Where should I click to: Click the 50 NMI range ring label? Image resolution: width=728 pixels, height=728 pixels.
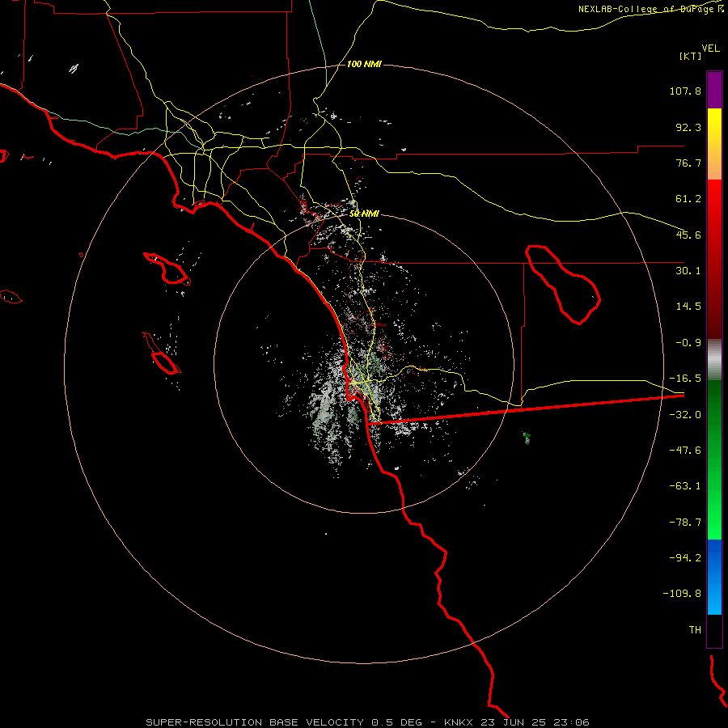point(364,214)
